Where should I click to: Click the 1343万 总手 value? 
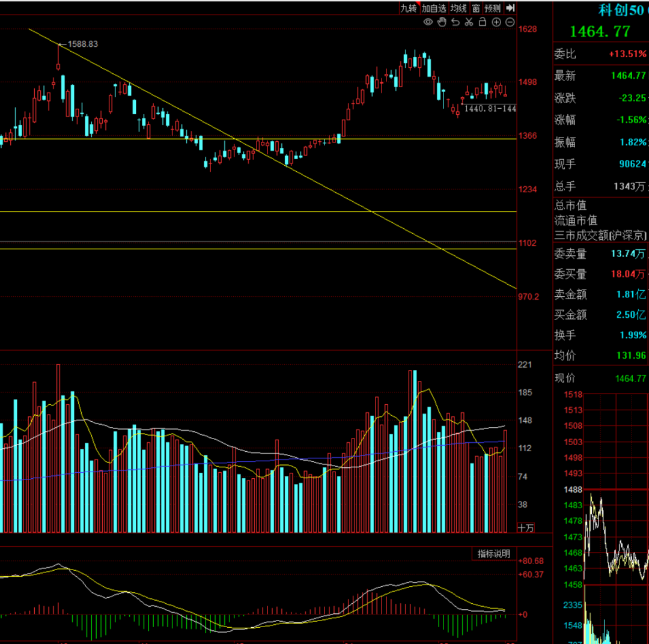[629, 187]
